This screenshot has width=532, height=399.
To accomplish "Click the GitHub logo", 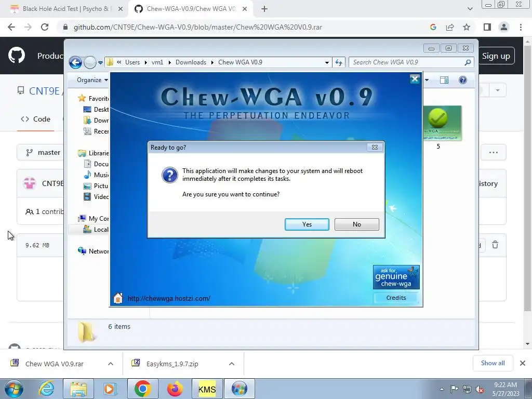I will [x=17, y=56].
